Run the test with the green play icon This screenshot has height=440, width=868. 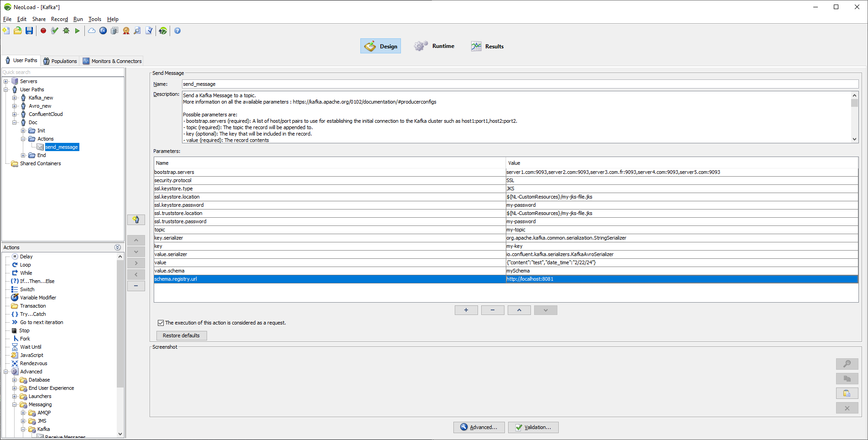point(78,31)
